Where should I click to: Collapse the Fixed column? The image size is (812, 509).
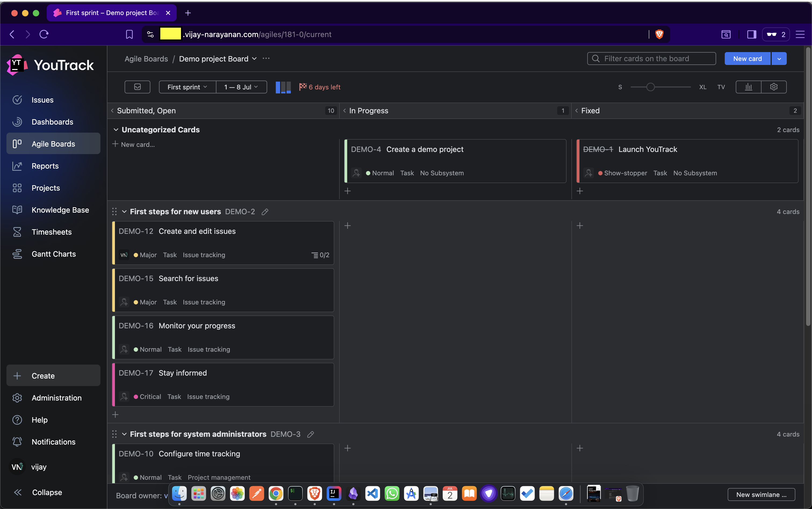pyautogui.click(x=577, y=111)
